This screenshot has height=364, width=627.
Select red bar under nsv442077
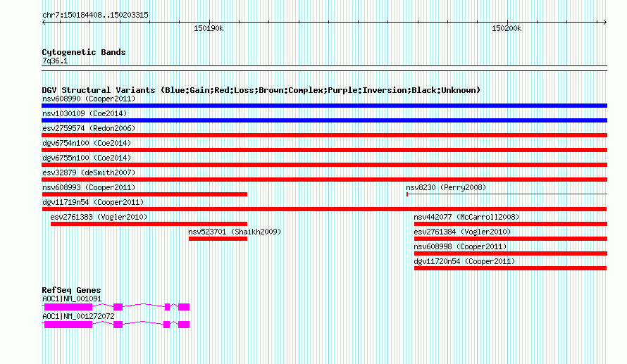[511, 224]
